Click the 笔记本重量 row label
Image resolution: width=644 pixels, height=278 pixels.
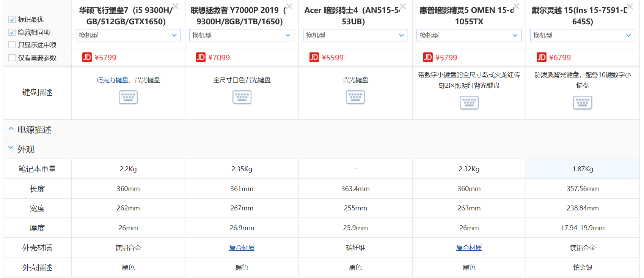[37, 169]
